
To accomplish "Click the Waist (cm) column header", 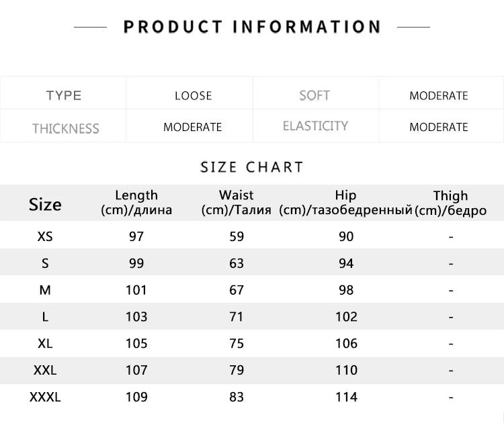I will click(x=237, y=202).
